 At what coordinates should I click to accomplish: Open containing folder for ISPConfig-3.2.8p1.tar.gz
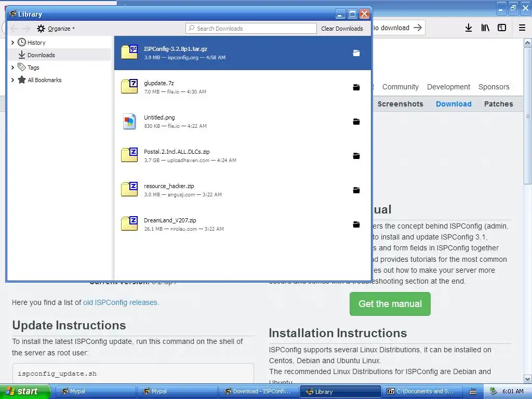(356, 53)
